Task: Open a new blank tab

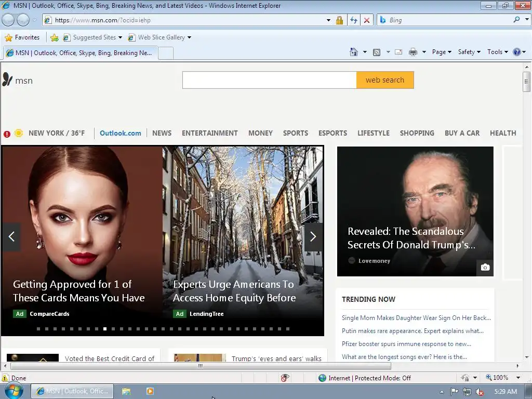Action: click(166, 54)
